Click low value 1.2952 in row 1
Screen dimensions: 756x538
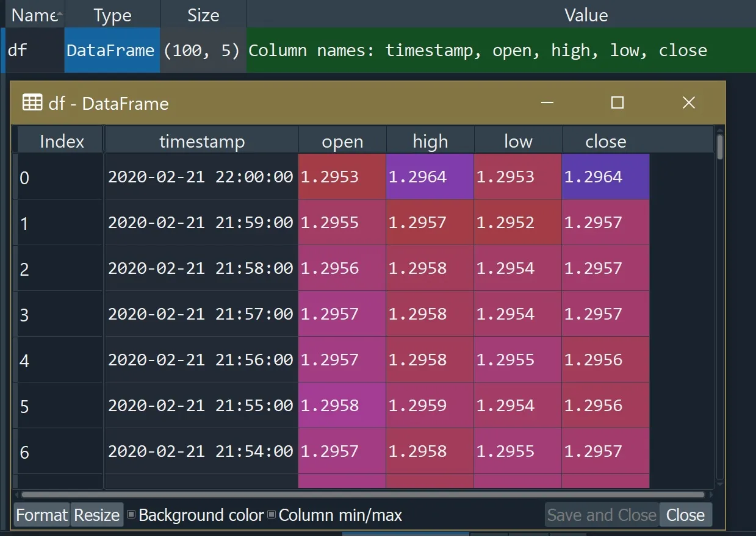518,223
